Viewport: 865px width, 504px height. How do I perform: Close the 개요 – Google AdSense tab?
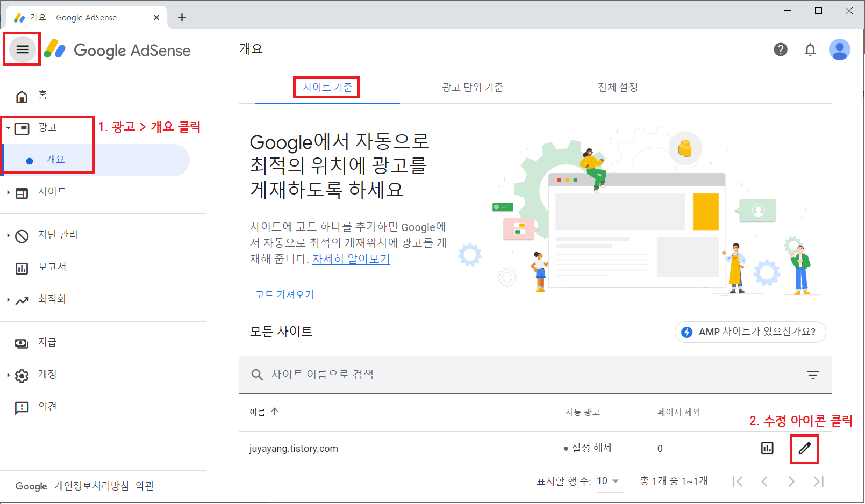pos(156,18)
